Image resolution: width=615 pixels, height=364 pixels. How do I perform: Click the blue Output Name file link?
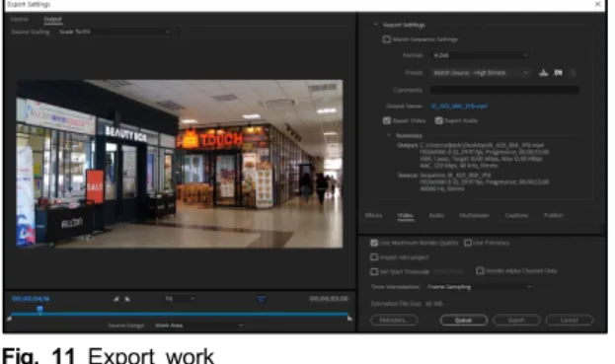(459, 107)
